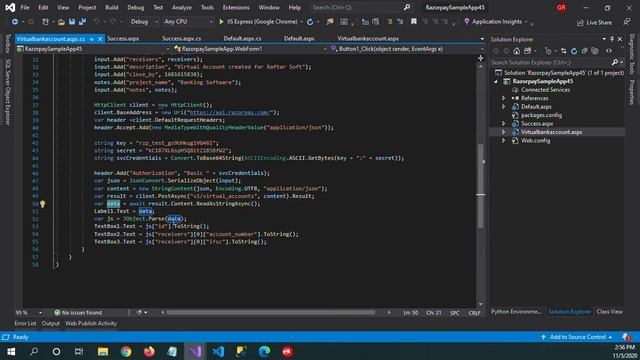Switch to the Success.aspx.cs tab
The width and height of the screenshot is (640, 360).
[182, 39]
